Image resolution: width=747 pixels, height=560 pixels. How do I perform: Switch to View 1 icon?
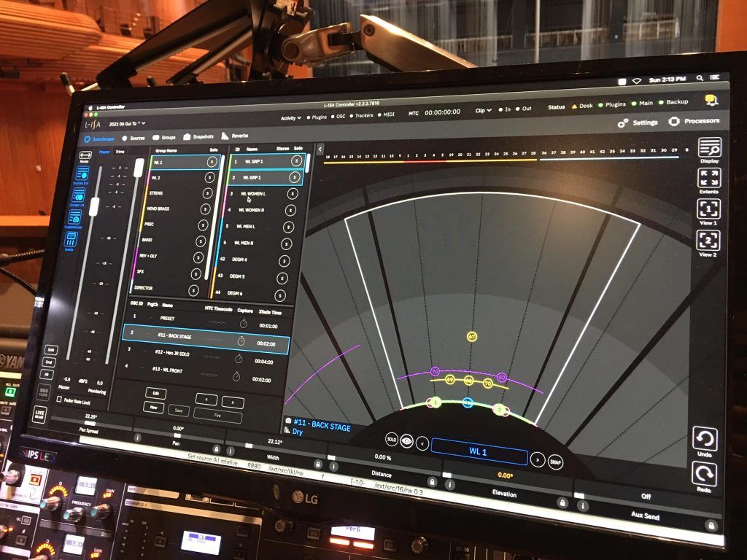point(708,209)
